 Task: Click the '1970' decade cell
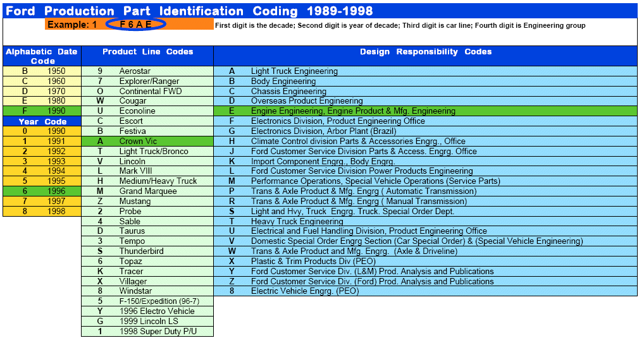tap(56, 91)
